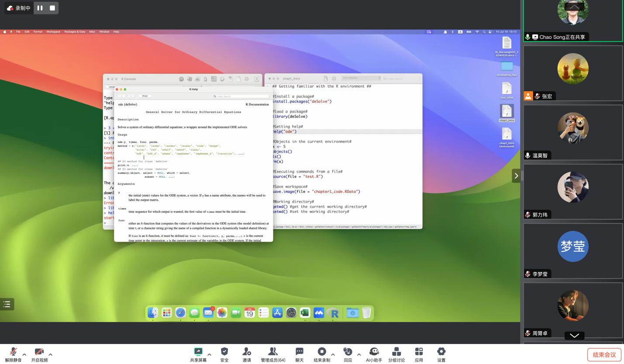Open 回应 reactions
The height and width of the screenshot is (364, 624).
[x=348, y=355]
